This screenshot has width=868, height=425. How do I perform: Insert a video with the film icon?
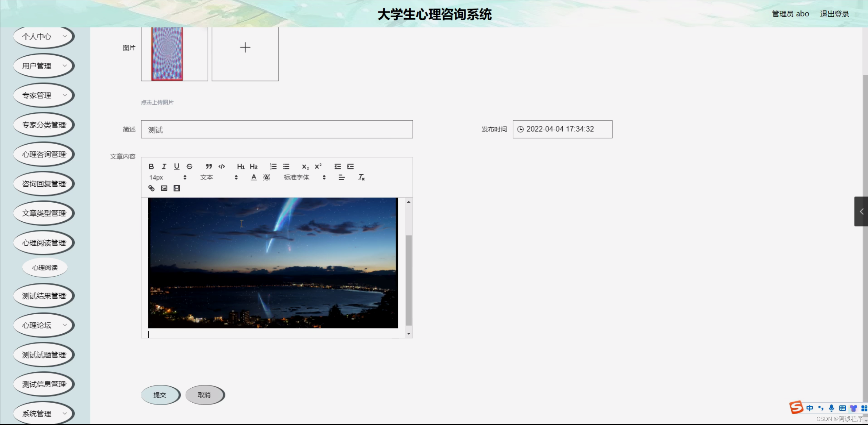(177, 188)
